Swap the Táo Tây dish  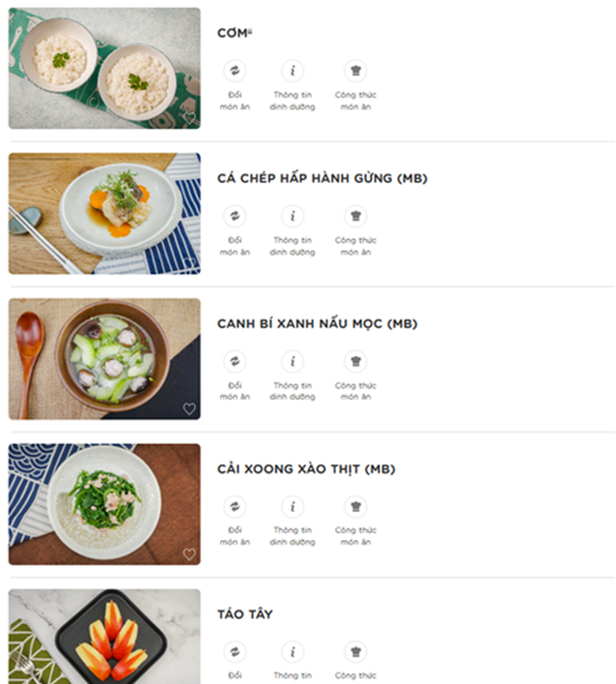pyautogui.click(x=234, y=651)
